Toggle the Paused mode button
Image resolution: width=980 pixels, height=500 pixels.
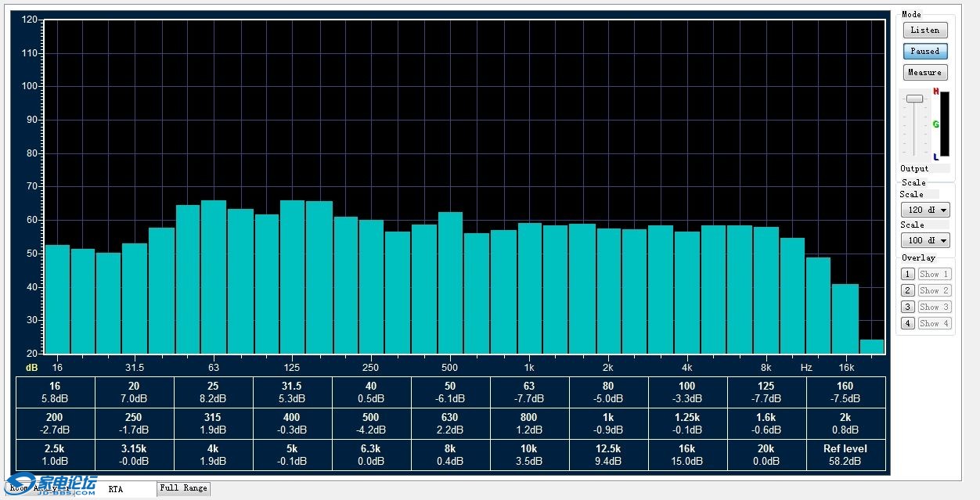[924, 52]
